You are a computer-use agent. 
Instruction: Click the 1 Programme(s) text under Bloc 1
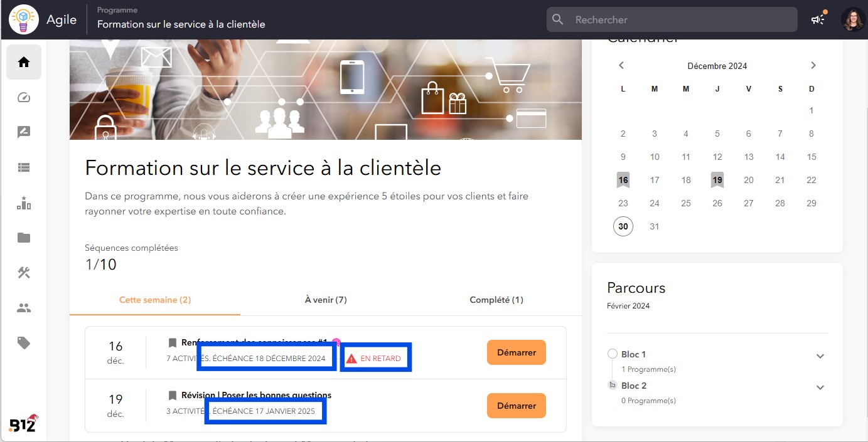coord(648,369)
